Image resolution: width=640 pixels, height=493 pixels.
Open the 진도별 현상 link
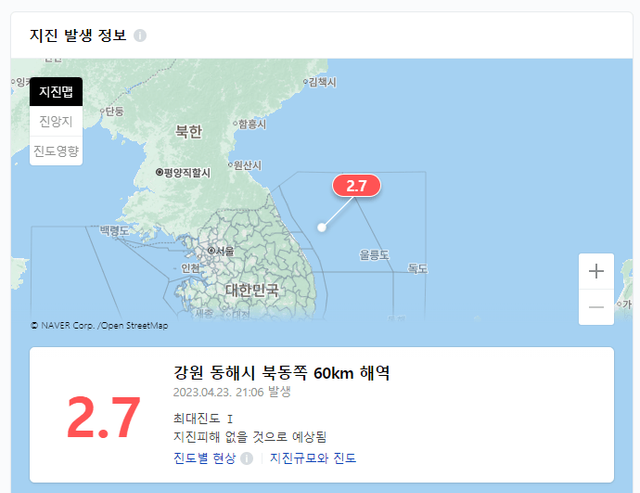(204, 458)
